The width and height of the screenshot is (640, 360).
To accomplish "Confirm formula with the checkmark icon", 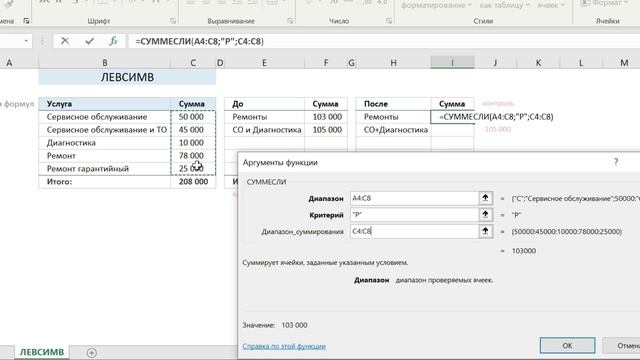I will point(89,41).
